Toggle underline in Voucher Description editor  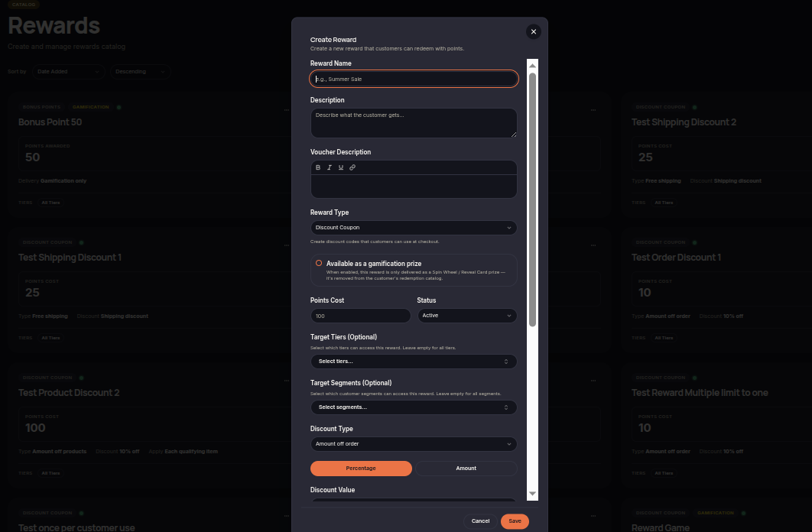(341, 167)
